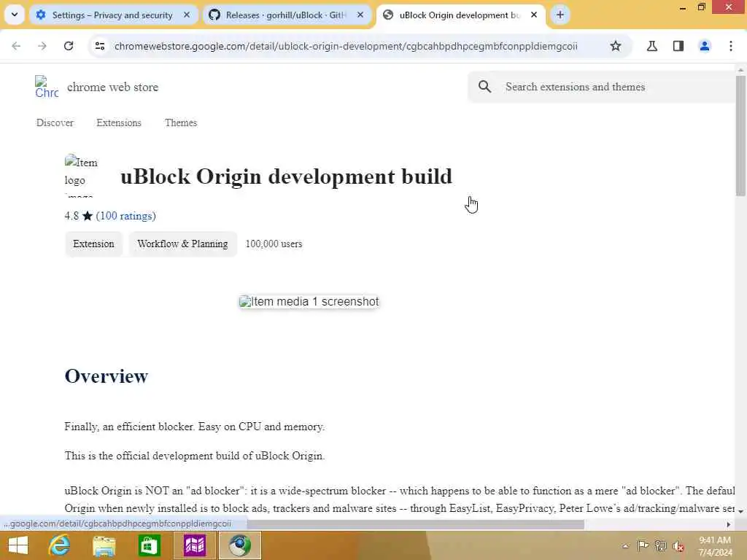Viewport: 747px width, 560px height.
Task: Switch to Releases gorhill/uBlock GitHub tab
Action: click(286, 15)
